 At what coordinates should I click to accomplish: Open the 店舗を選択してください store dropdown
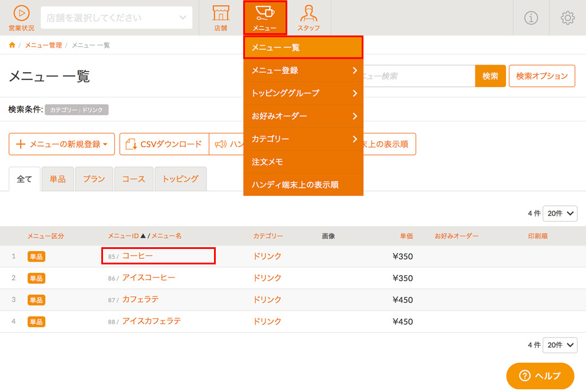(x=117, y=18)
